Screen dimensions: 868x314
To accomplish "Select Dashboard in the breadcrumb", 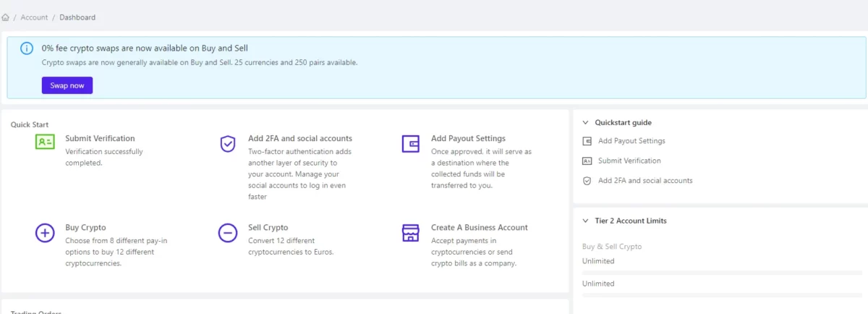I will (77, 17).
